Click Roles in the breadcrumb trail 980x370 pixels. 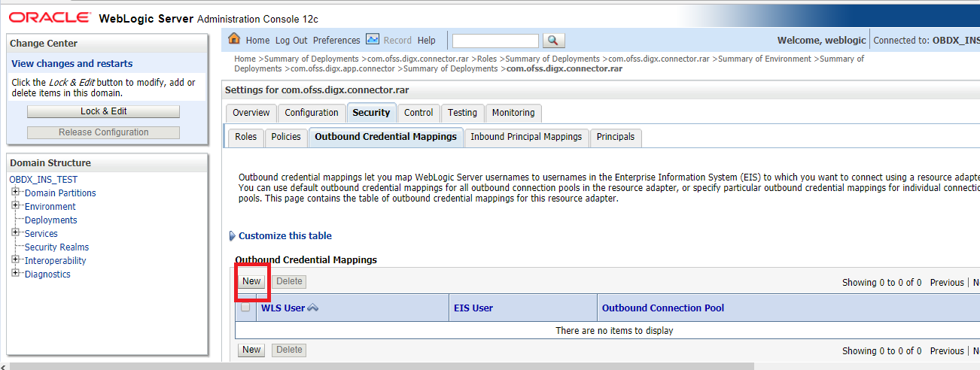[x=486, y=59]
